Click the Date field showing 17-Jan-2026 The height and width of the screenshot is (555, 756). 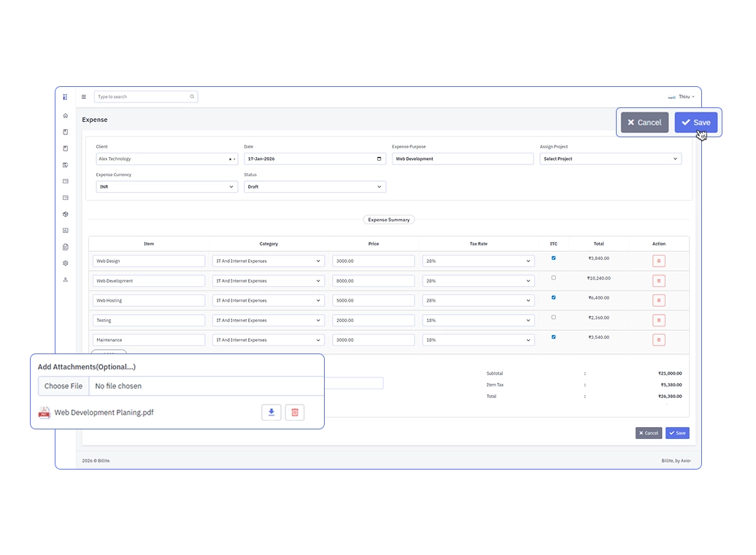(315, 158)
